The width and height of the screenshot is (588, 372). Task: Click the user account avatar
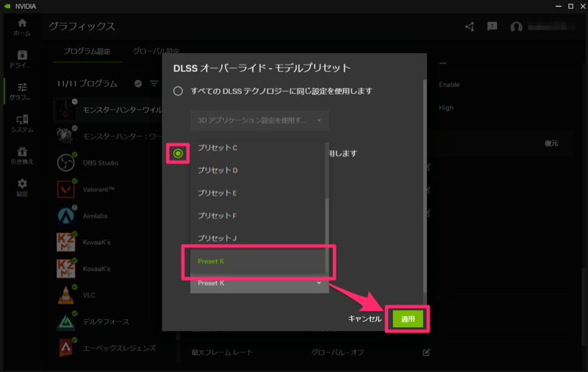[x=516, y=27]
